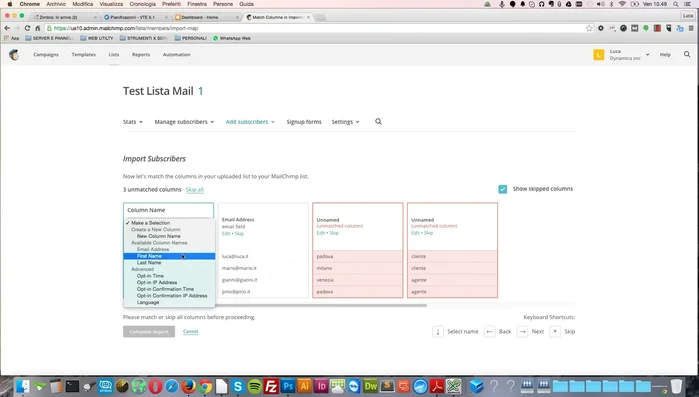Viewport: 699px width, 397px height.
Task: Bookmark this page with the star icon
Action: click(589, 28)
